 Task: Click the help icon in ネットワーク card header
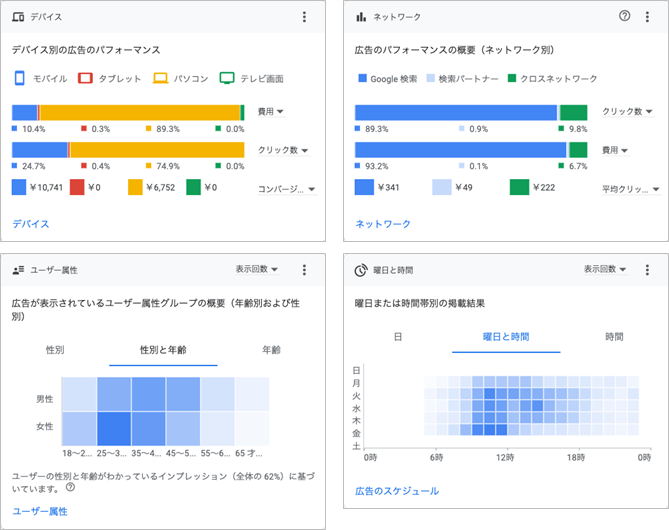(x=624, y=16)
